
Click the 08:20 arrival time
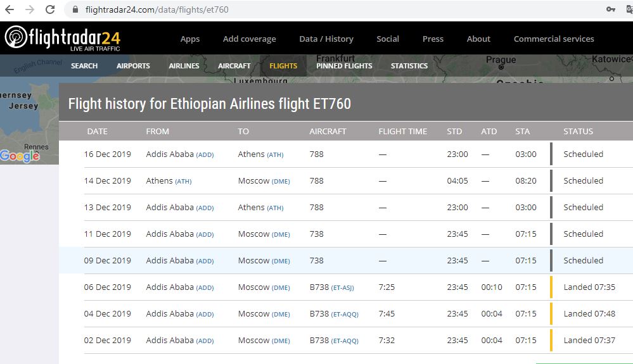(x=526, y=180)
